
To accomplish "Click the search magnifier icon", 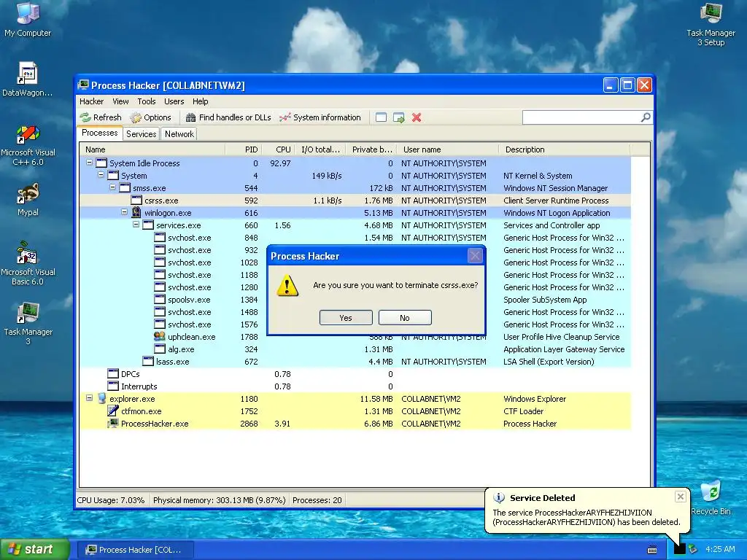I will click(646, 117).
